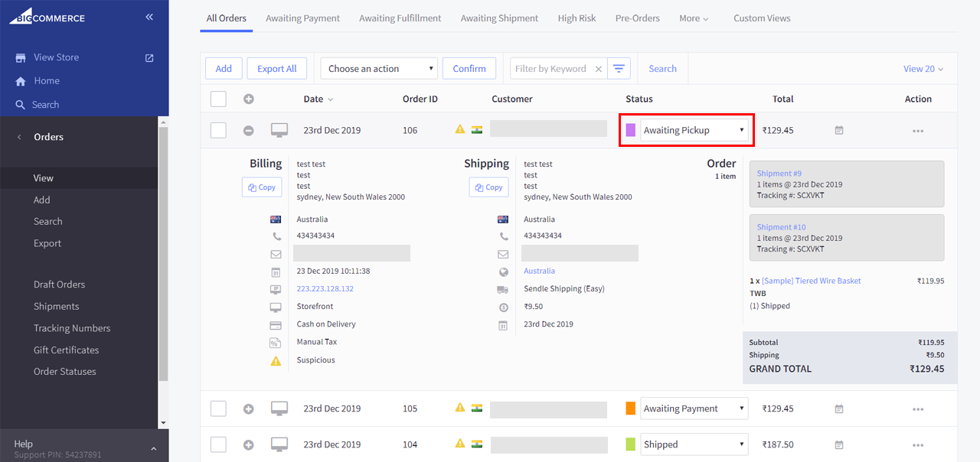Switch to the Awaiting Shipment tab
The width and height of the screenshot is (980, 462).
point(499,18)
